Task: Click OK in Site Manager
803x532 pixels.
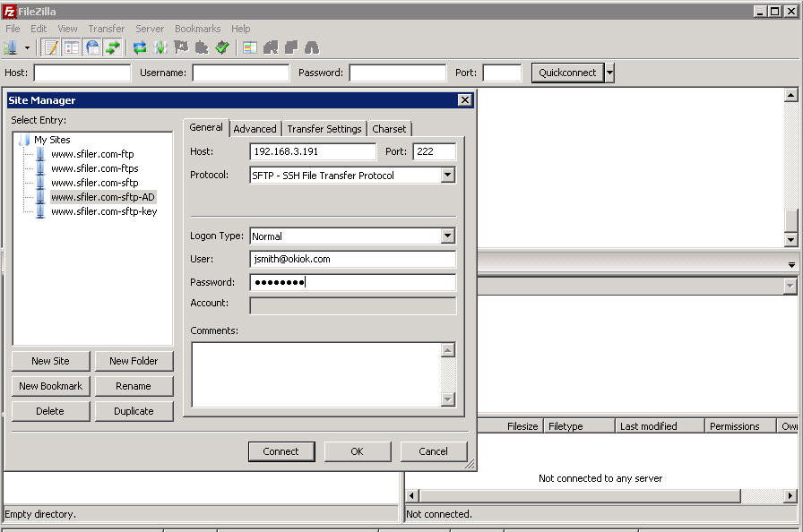Action: 358,451
